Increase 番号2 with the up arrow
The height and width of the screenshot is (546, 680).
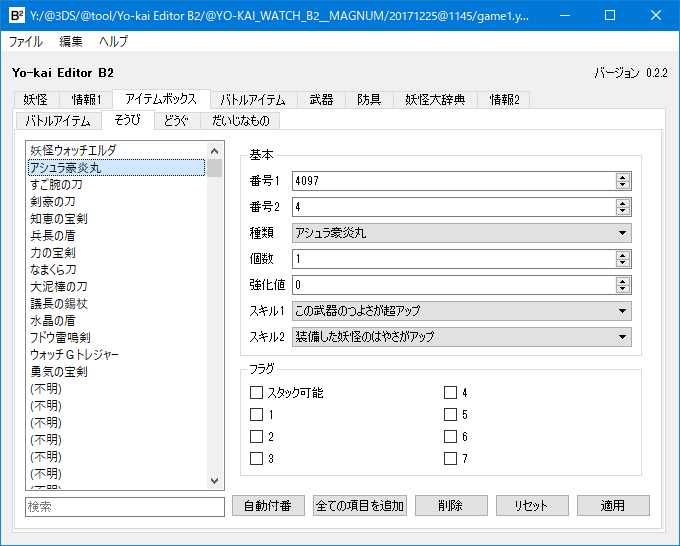tap(623, 203)
